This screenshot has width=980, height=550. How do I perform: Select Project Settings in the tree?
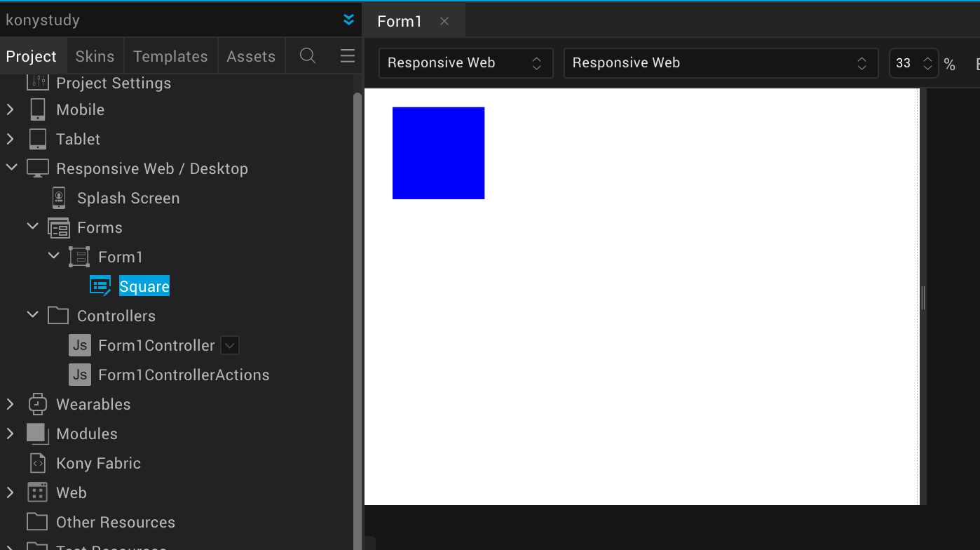114,83
